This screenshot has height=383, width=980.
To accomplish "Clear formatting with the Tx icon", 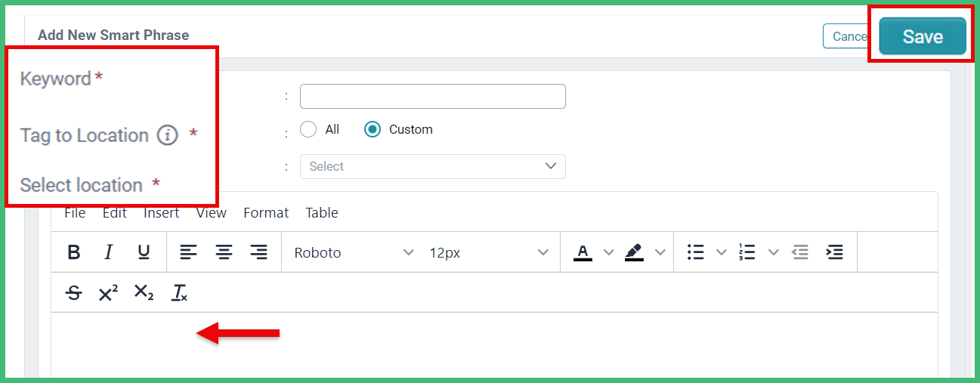I will [x=179, y=292].
